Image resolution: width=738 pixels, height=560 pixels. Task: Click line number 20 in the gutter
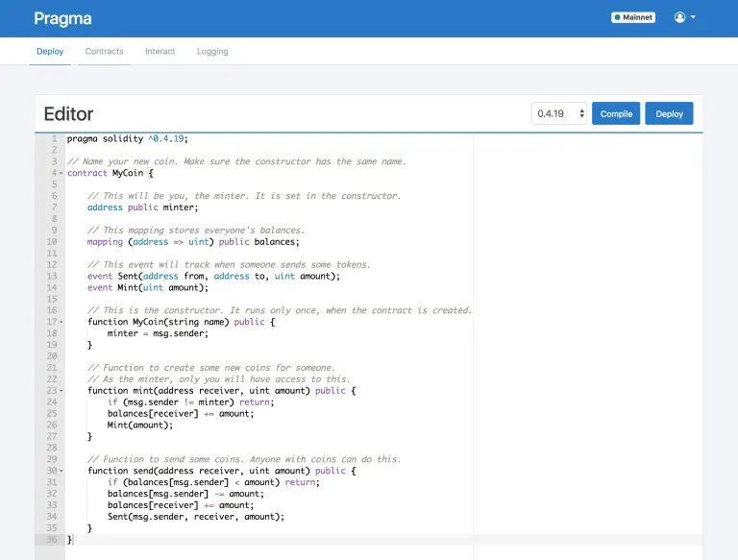pos(52,356)
